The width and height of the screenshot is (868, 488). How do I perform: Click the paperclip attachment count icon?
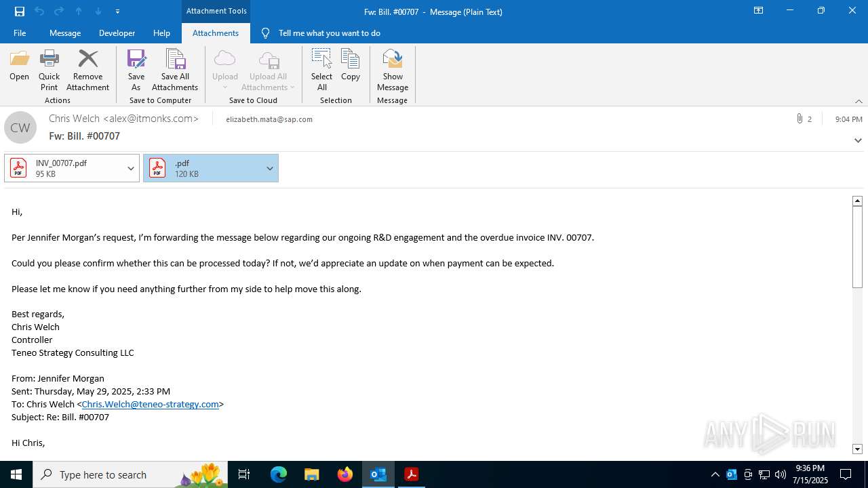tap(800, 119)
